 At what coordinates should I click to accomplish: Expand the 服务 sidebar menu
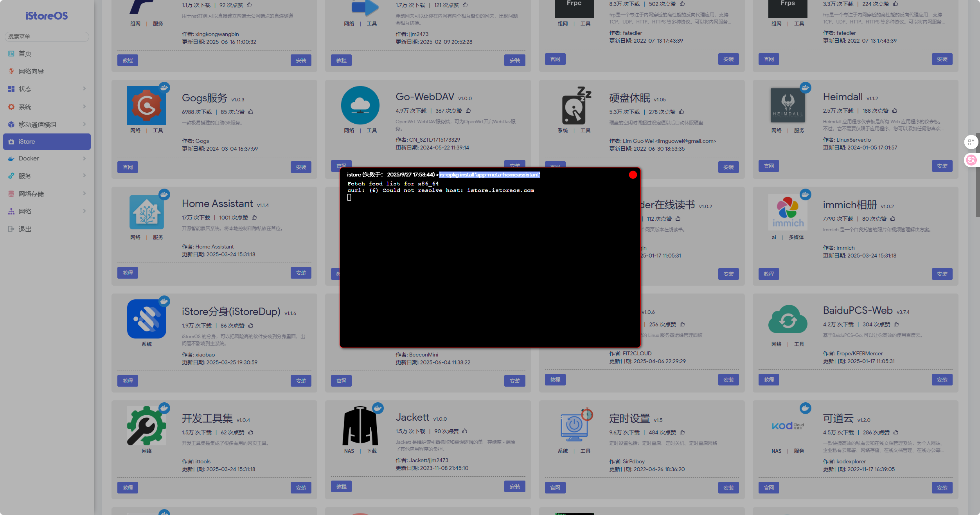tap(47, 176)
